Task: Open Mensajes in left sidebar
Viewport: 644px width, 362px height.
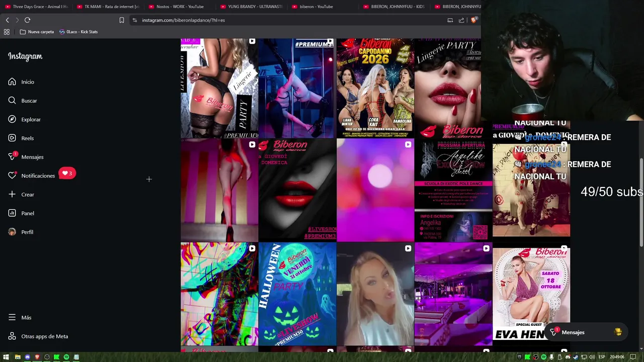Action: click(25, 157)
